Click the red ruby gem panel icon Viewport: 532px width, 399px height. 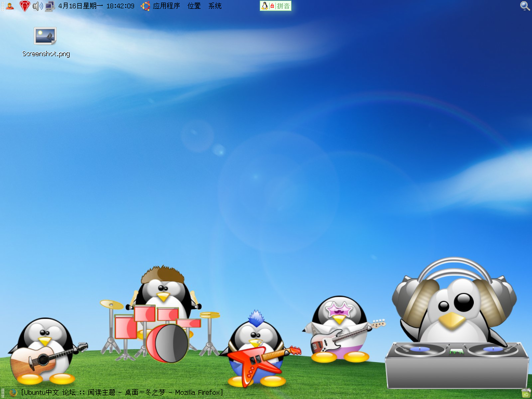tap(24, 6)
